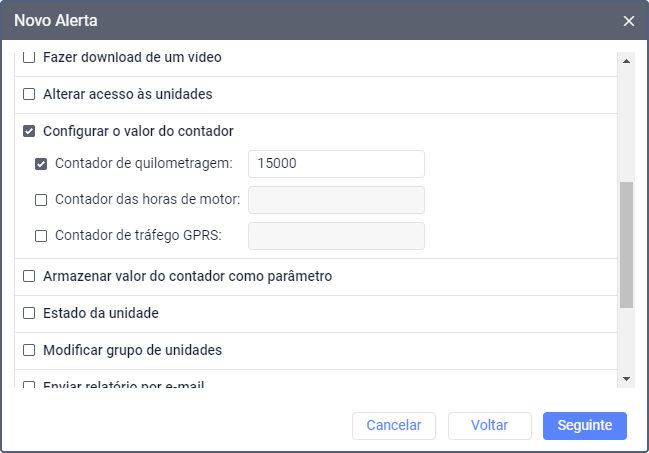This screenshot has height=453, width=649.
Task: Proceed with the Seguinte button
Action: [x=585, y=426]
